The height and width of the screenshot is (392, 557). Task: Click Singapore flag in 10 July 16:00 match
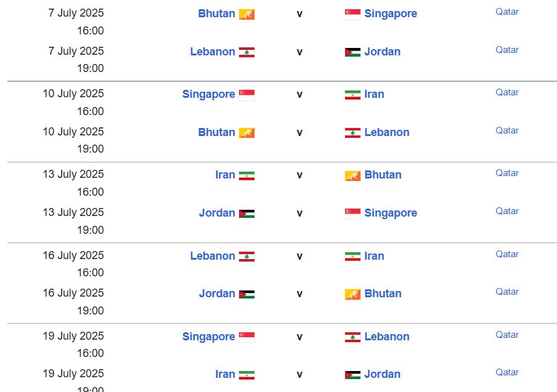[246, 95]
